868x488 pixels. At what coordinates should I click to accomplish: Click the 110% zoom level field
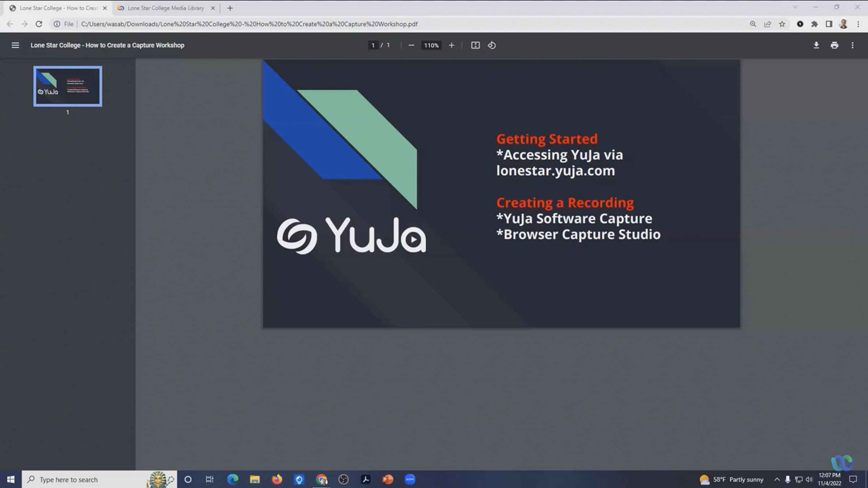(x=431, y=45)
